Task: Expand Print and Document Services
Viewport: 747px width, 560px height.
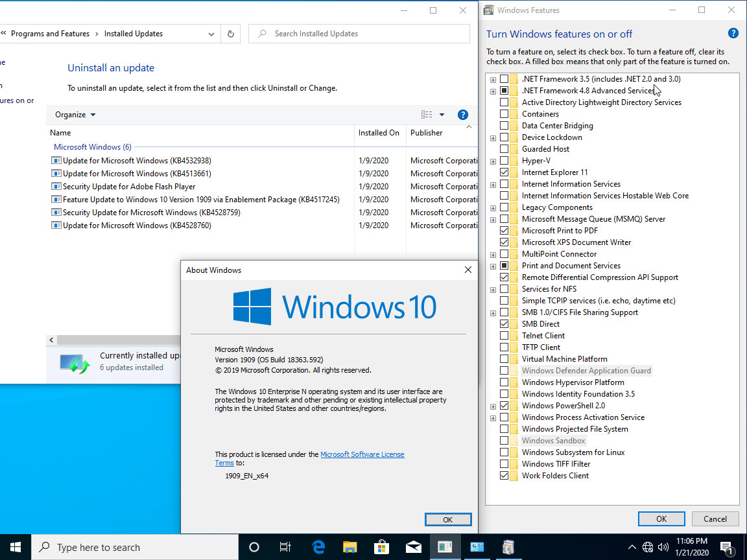Action: tap(493, 266)
